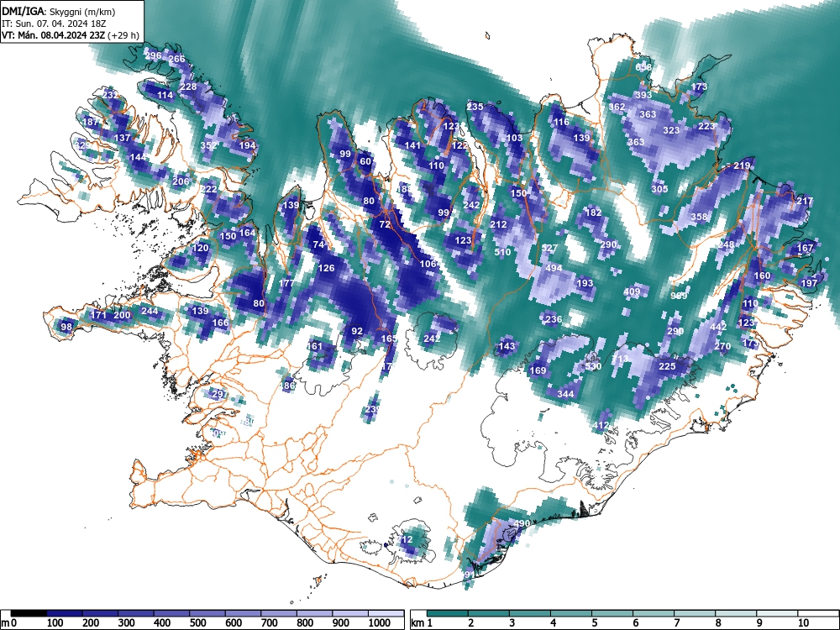Click the 'km 1' legend label
The image size is (840, 630).
click(421, 623)
